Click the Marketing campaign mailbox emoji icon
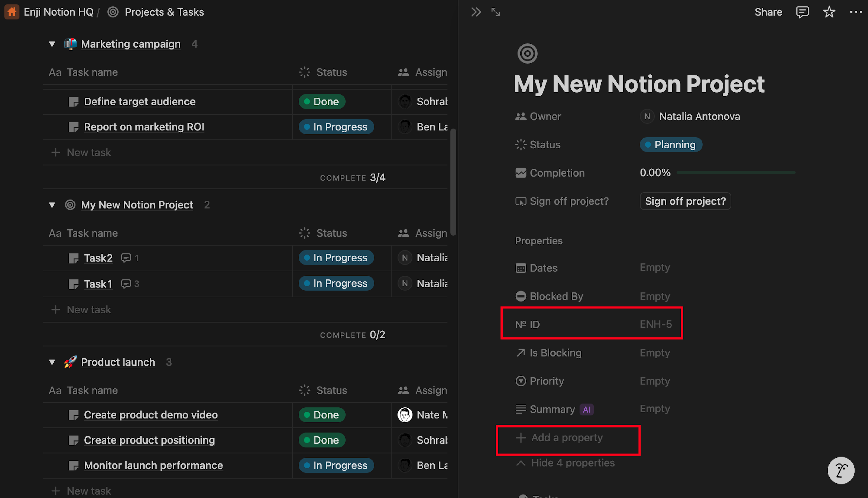The height and width of the screenshot is (498, 868). (x=70, y=44)
